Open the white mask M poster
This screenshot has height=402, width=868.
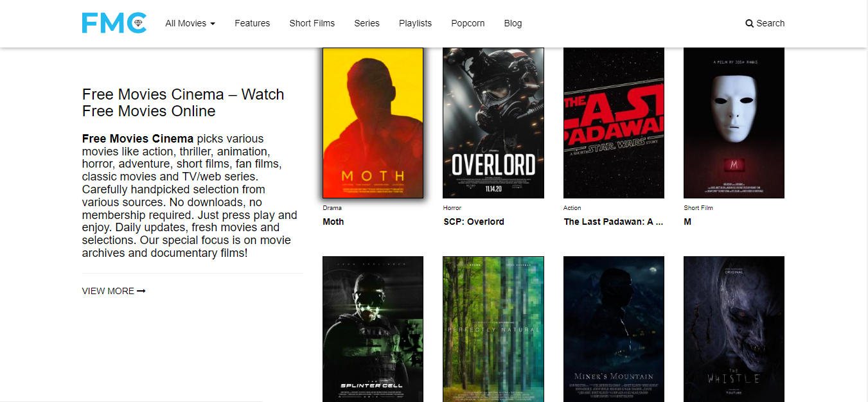pyautogui.click(x=734, y=123)
